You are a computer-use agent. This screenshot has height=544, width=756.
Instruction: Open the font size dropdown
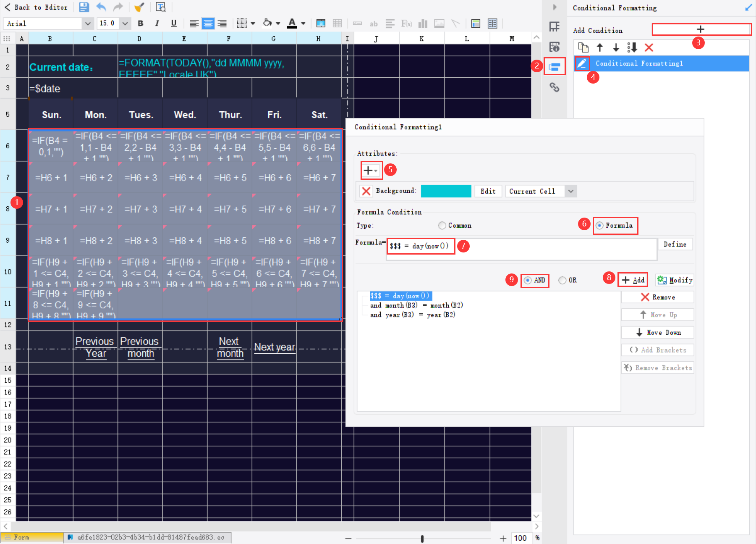125,24
